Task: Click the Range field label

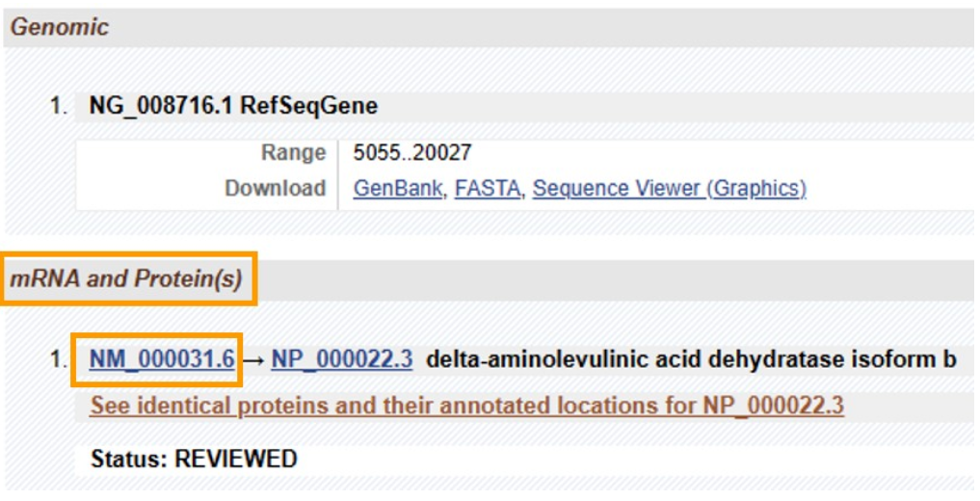Action: click(x=294, y=153)
